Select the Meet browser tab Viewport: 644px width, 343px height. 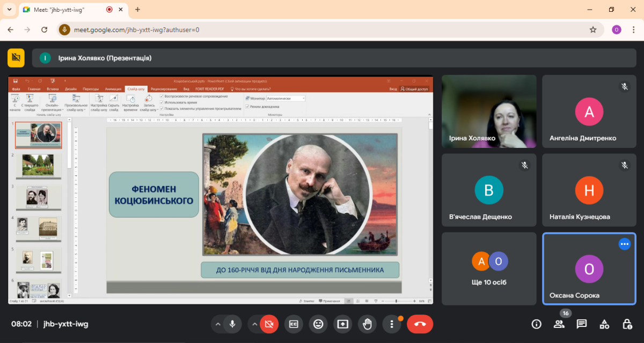tap(67, 9)
